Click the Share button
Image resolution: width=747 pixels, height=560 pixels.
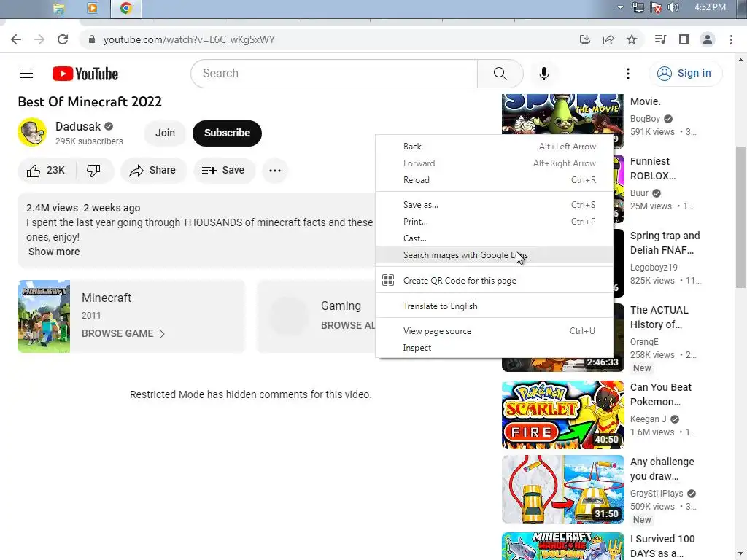tap(153, 171)
